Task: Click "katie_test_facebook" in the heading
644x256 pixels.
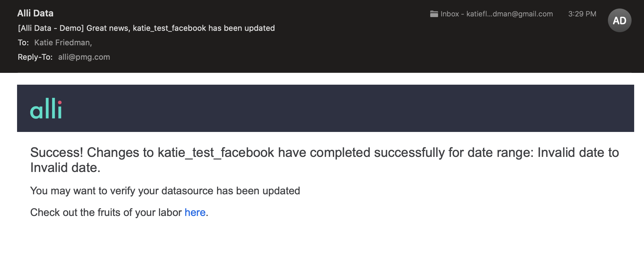Action: coord(216,153)
